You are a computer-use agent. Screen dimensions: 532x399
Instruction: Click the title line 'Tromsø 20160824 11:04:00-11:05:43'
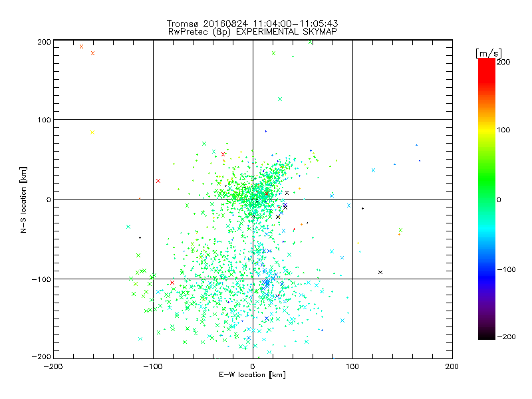point(253,23)
